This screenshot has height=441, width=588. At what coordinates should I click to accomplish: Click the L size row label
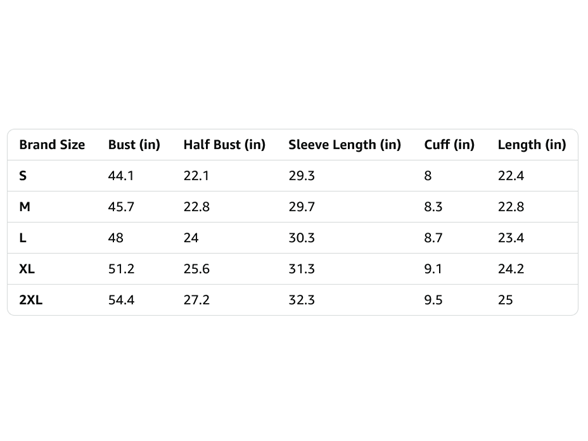pos(22,238)
